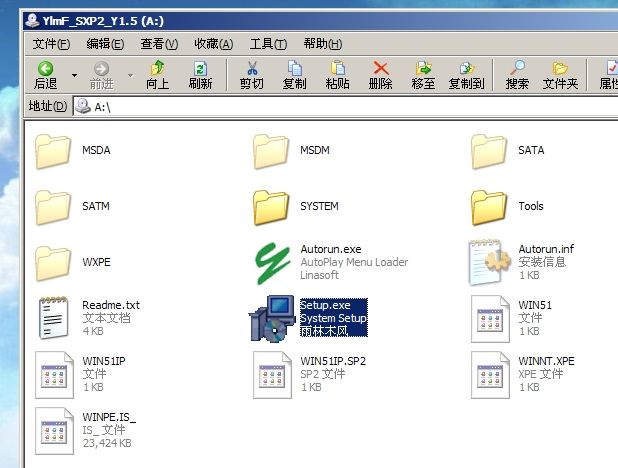Click the Readme.txt file name text
This screenshot has height=468, width=618.
point(111,305)
